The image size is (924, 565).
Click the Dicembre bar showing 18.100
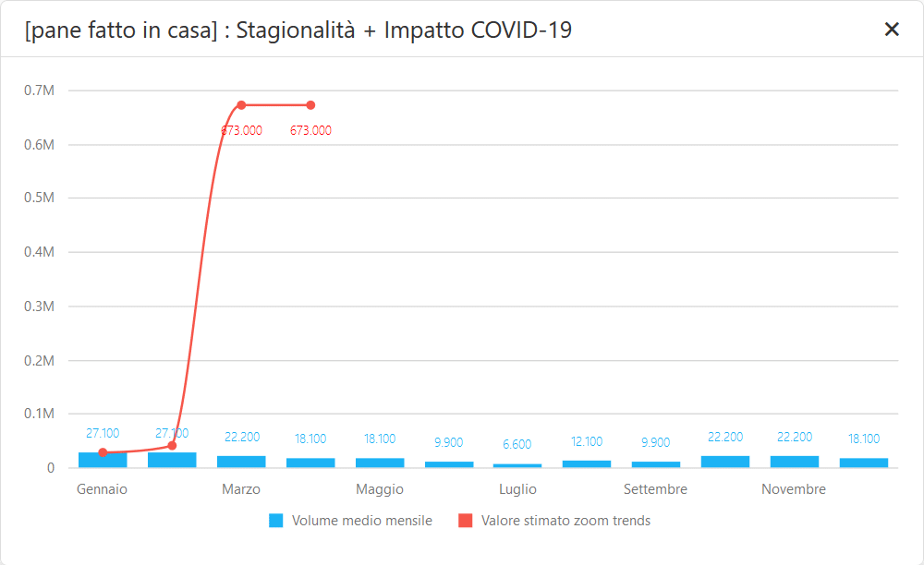[864, 458]
